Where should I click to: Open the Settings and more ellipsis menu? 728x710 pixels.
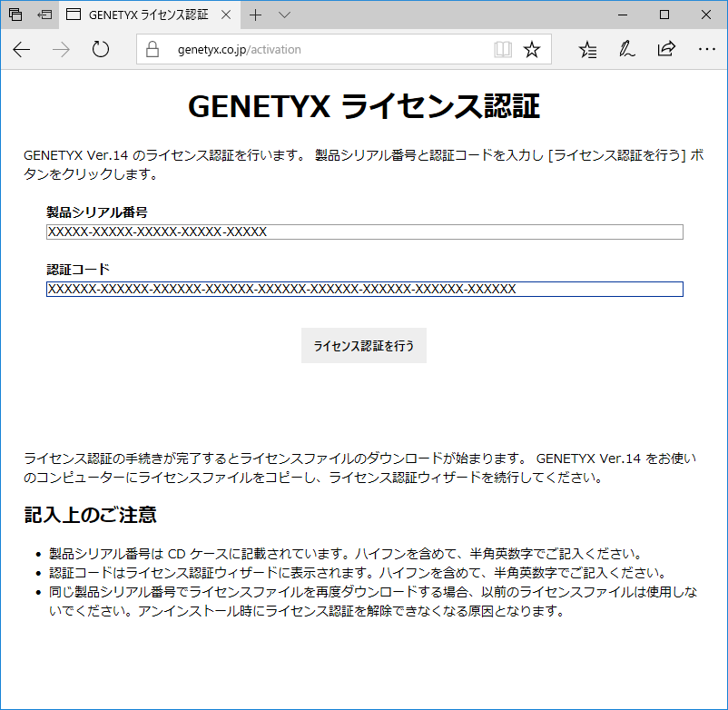706,49
